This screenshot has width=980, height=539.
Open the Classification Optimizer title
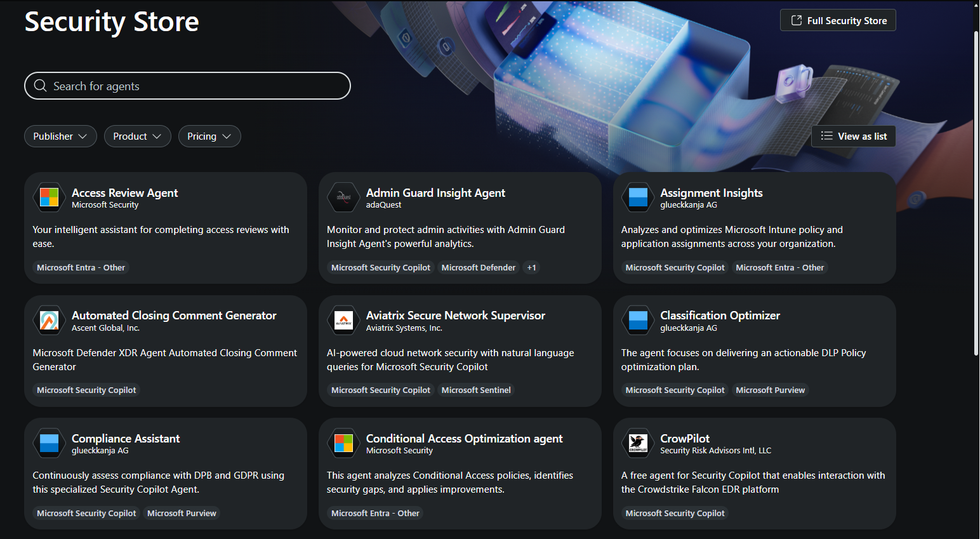click(x=720, y=316)
